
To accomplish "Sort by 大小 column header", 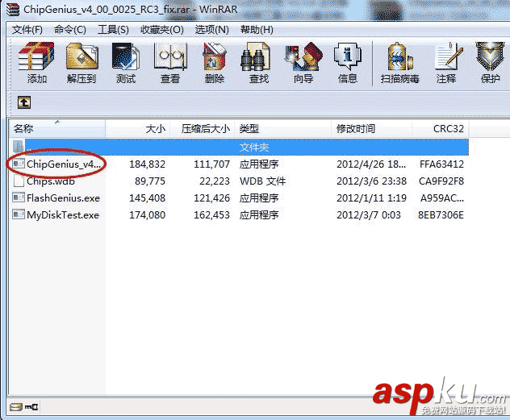I will point(138,129).
